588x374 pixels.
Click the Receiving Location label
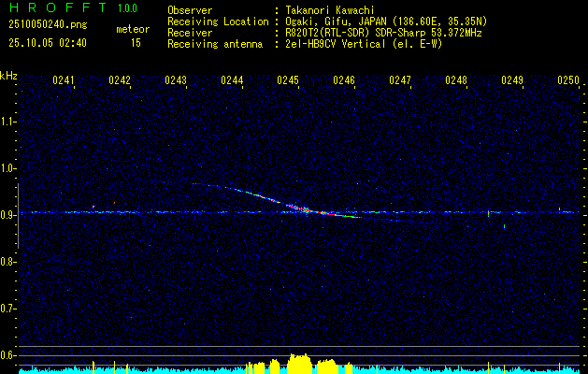click(x=218, y=22)
